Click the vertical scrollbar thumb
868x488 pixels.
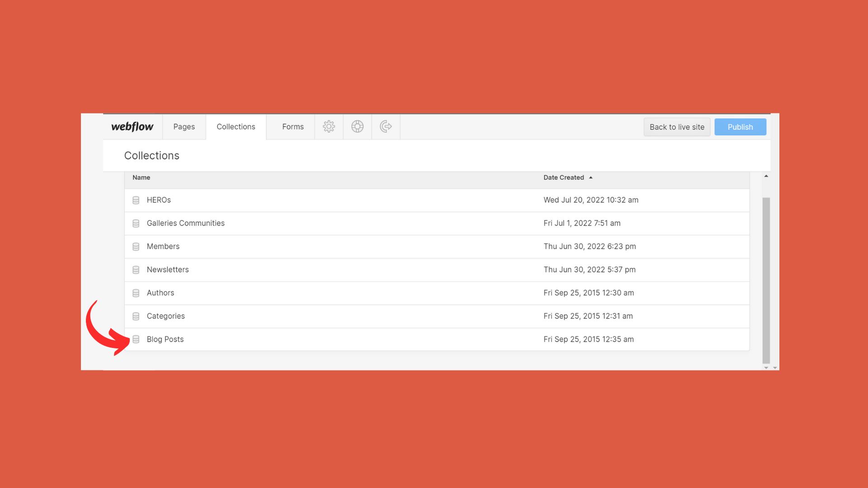(x=766, y=280)
